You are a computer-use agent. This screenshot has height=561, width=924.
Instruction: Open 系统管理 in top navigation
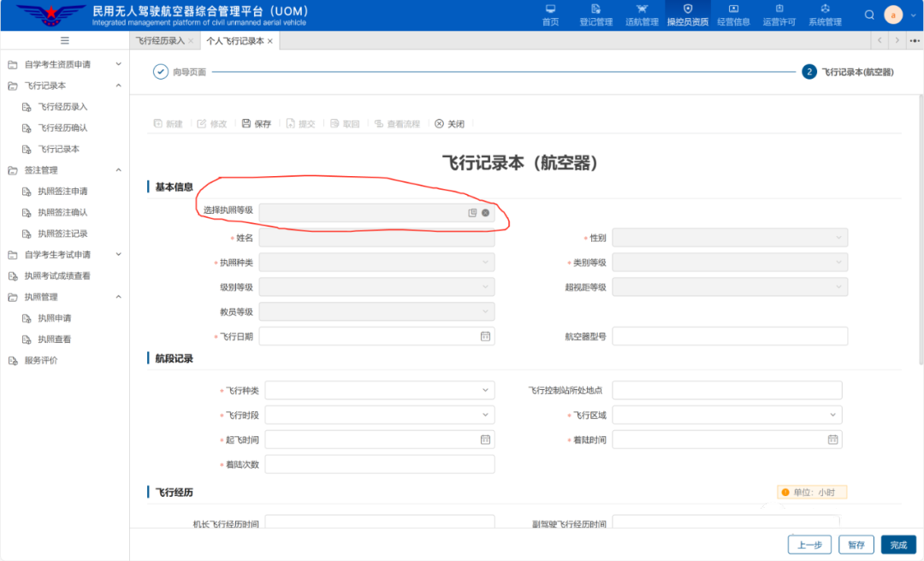tap(825, 15)
